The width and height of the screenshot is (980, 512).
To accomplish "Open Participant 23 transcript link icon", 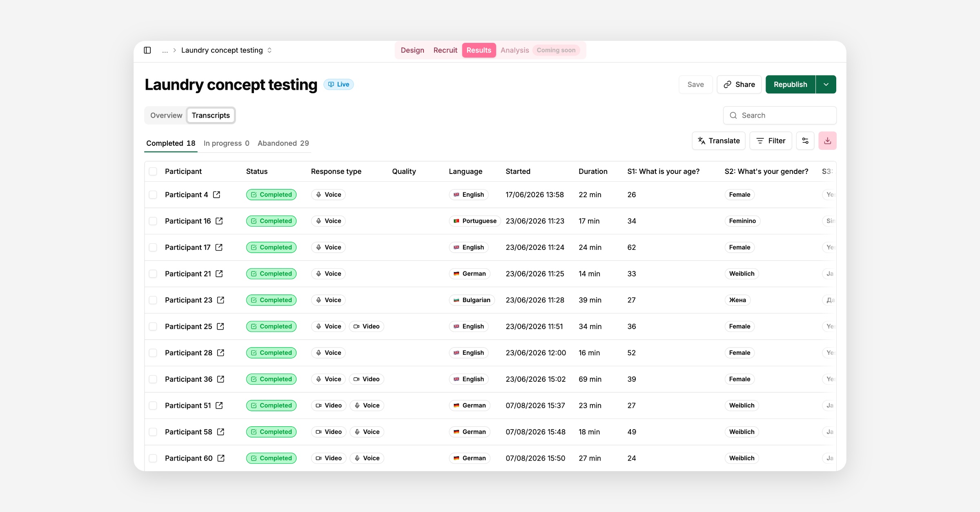I will point(221,300).
